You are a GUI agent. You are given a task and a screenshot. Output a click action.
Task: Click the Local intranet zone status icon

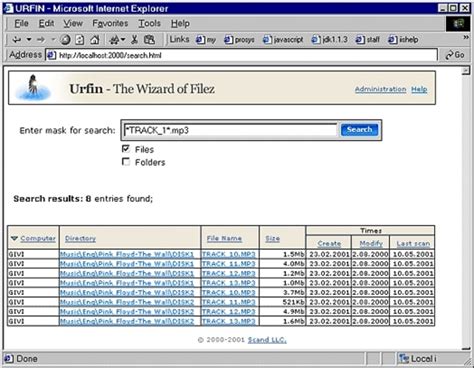[x=404, y=359]
